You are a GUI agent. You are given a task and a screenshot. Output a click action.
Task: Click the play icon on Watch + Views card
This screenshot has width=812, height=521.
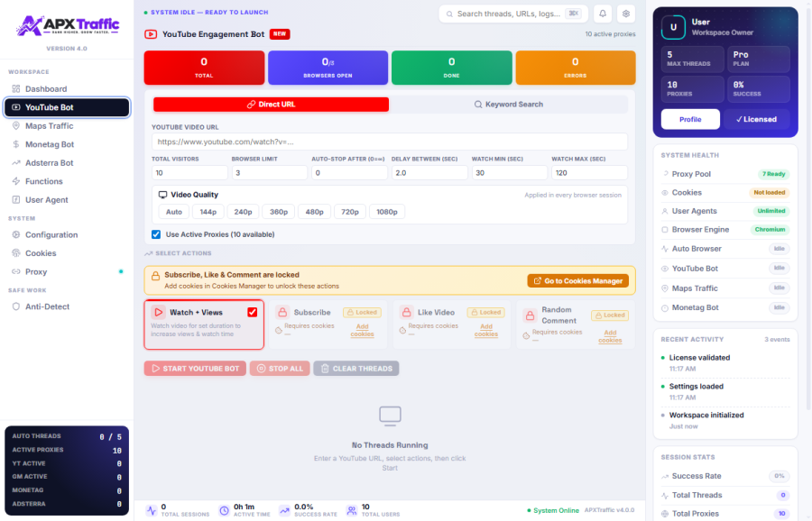pyautogui.click(x=159, y=312)
